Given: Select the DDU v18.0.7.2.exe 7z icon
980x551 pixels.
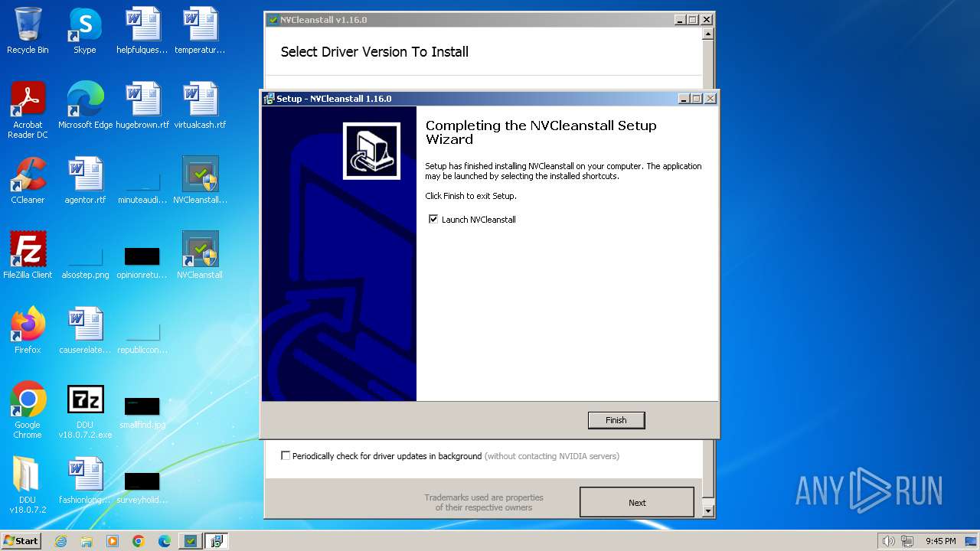Looking at the screenshot, I should point(85,410).
